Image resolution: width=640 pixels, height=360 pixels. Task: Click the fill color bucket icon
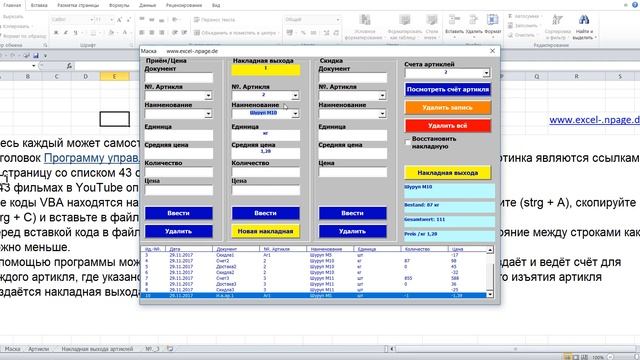pyautogui.click(x=111, y=32)
